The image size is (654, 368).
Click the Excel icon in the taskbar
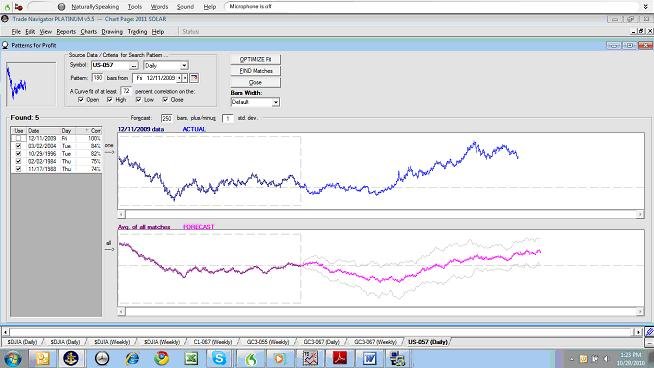[x=191, y=358]
